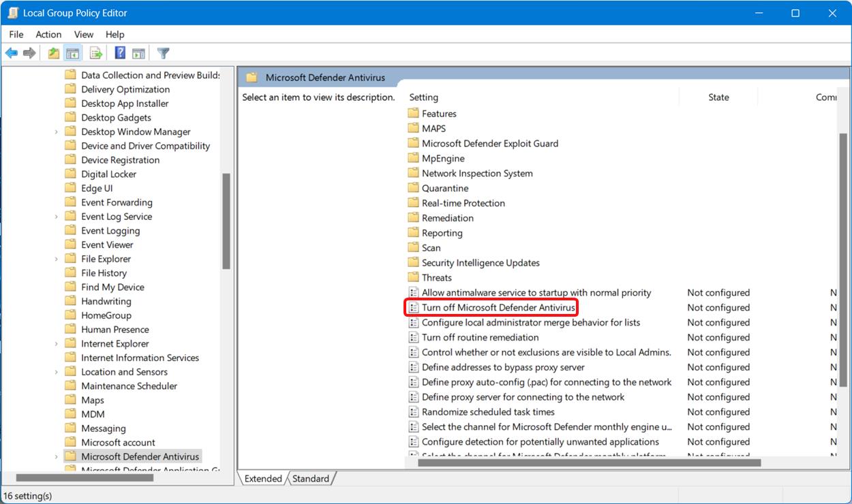Open the Quarantine folder
852x504 pixels.
[x=444, y=188]
